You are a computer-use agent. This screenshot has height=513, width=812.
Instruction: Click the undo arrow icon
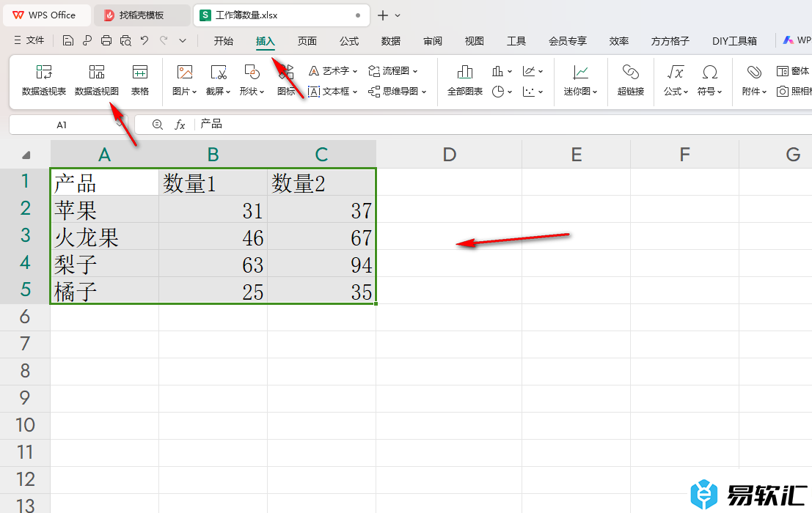(145, 41)
